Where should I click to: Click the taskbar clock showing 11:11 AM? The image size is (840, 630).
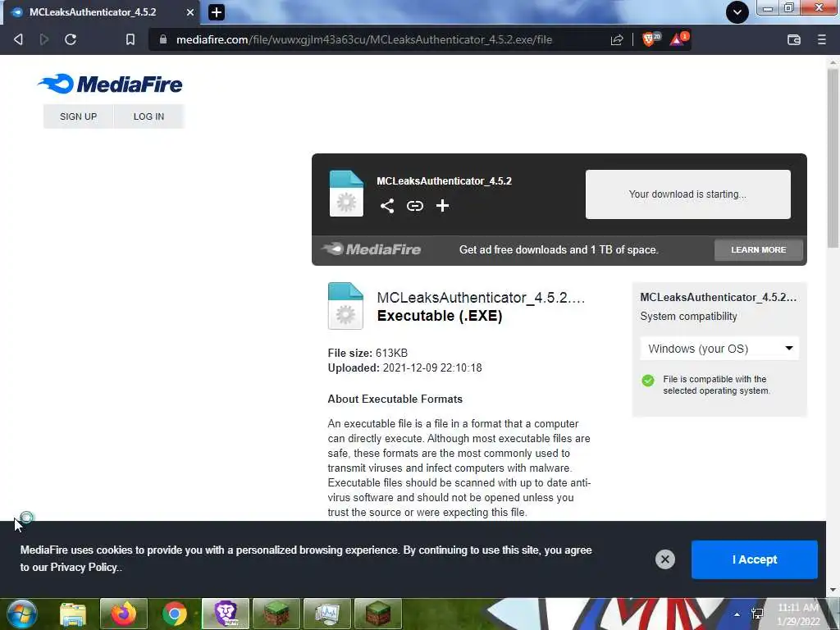798,614
